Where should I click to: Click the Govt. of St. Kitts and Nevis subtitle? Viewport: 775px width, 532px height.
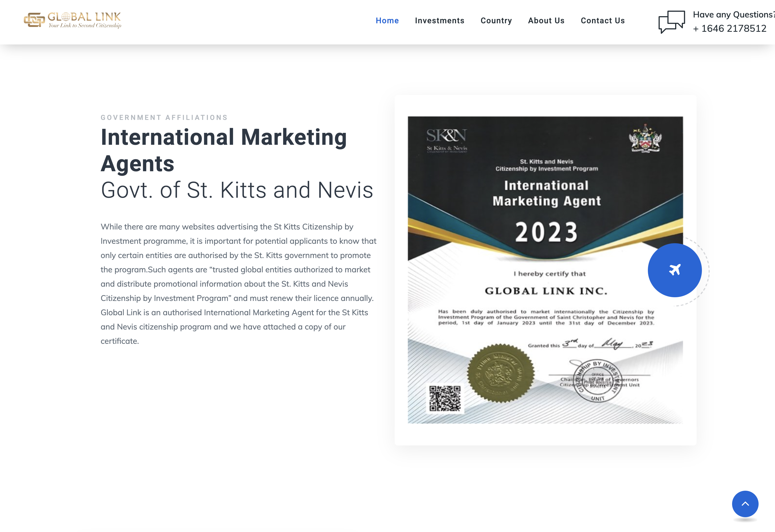tap(237, 190)
